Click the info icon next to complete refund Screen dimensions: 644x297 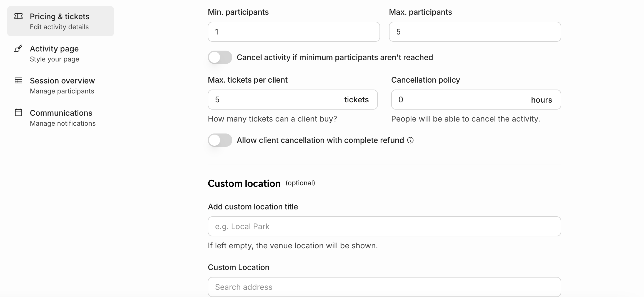tap(410, 140)
